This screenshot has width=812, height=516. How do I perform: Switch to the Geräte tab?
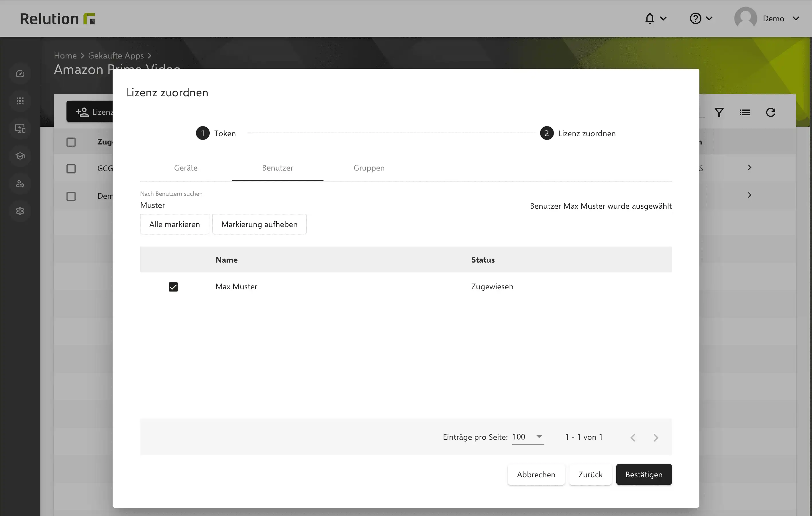186,168
